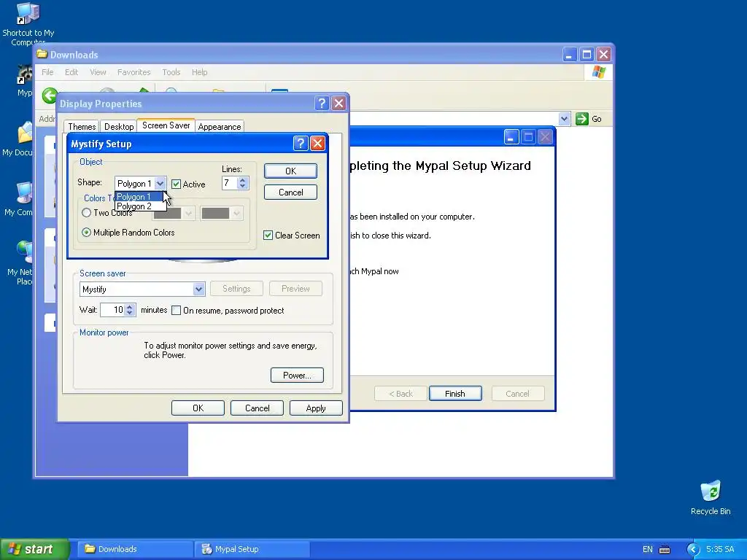Maximize the Downloads window
This screenshot has height=560, width=747.
point(587,54)
